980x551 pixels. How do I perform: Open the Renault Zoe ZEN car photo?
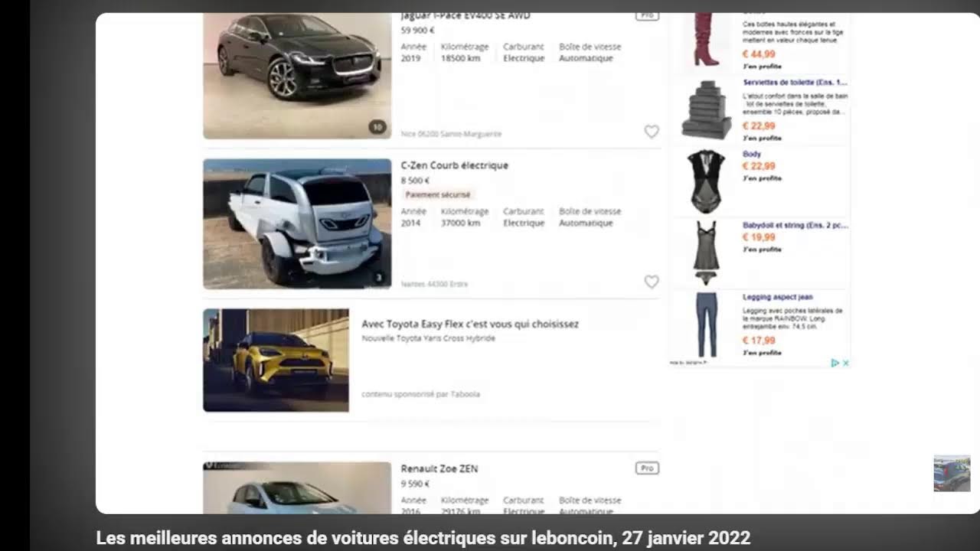click(297, 487)
